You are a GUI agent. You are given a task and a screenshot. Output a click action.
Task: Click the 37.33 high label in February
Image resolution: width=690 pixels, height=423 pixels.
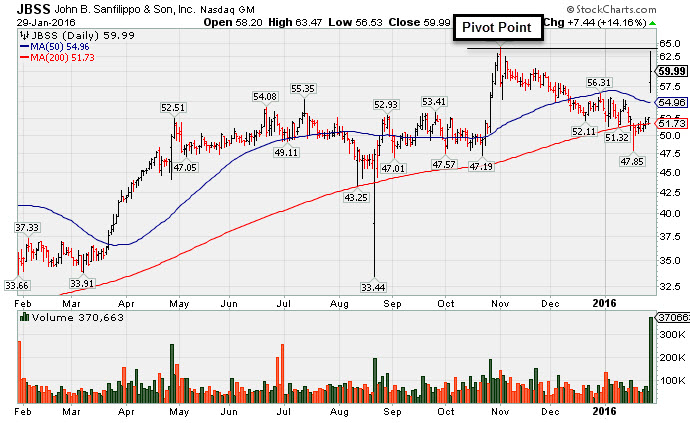tap(27, 228)
